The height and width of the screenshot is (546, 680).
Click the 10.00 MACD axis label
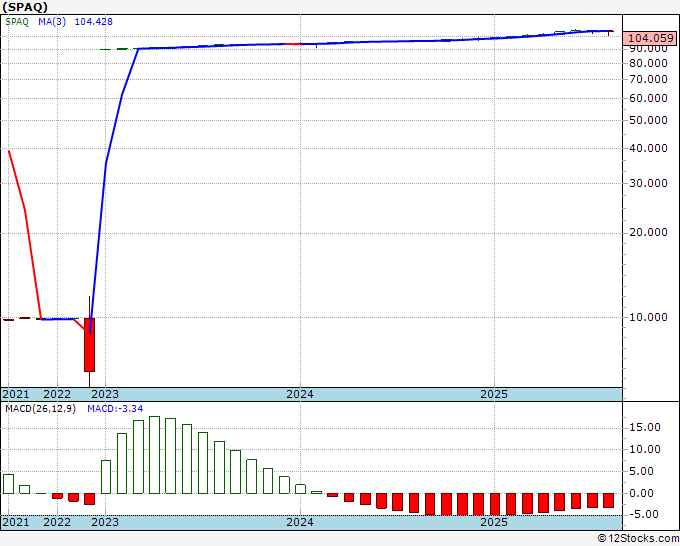click(x=645, y=449)
